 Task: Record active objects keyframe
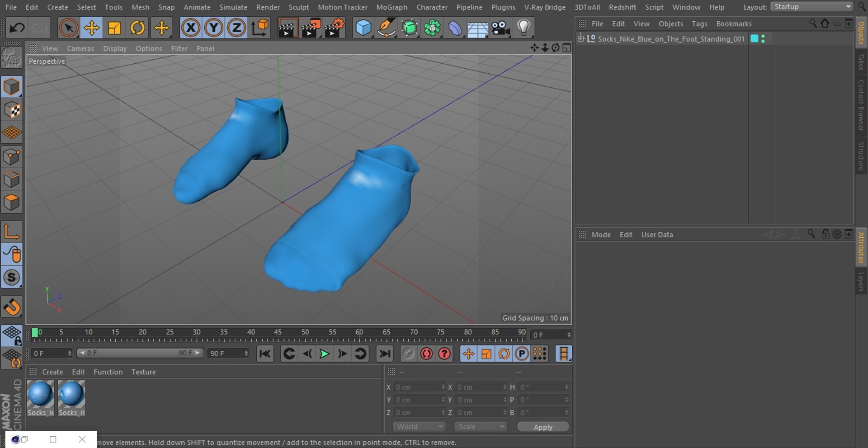point(408,354)
